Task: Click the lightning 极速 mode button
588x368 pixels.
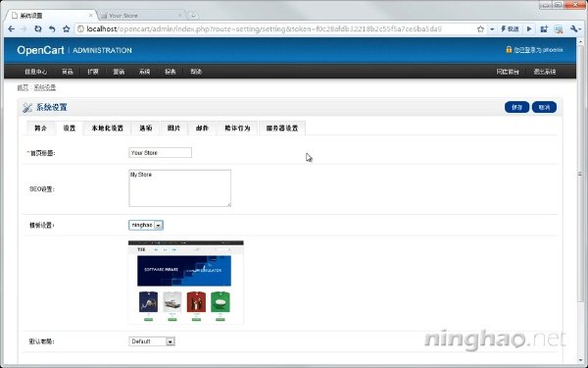Action: click(x=510, y=28)
